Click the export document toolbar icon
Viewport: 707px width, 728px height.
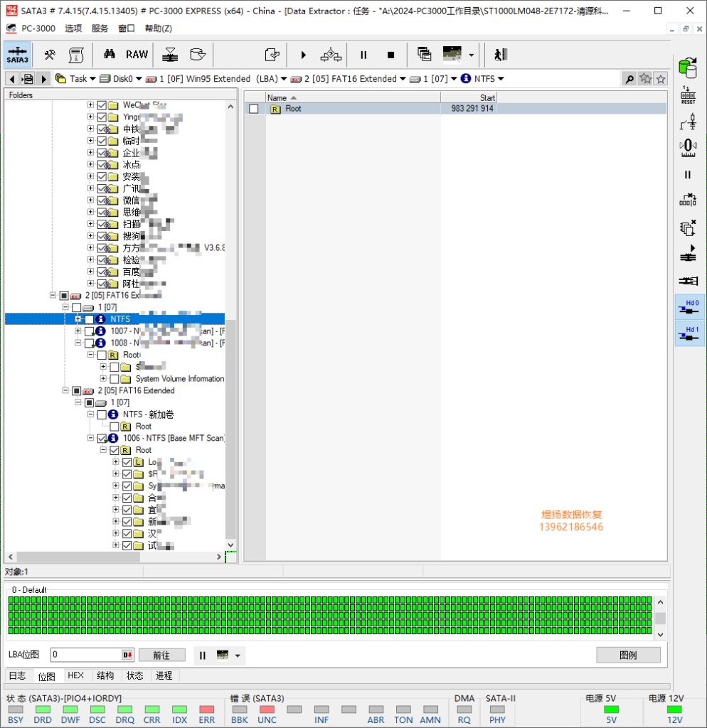(272, 55)
